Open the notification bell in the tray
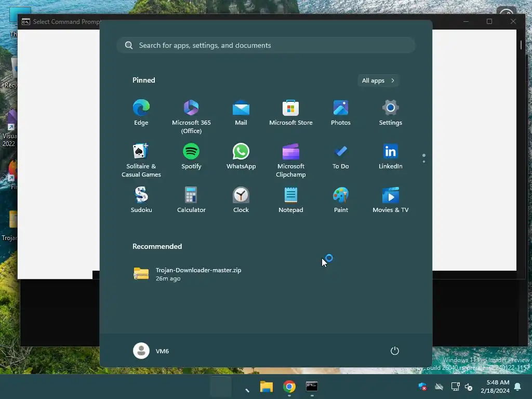 [x=518, y=387]
